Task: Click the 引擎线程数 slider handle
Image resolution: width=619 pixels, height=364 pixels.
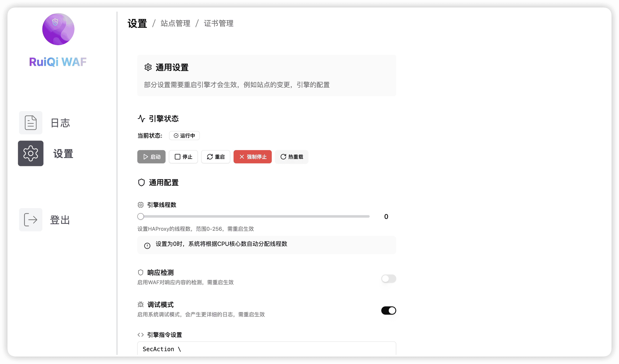Action: point(140,216)
